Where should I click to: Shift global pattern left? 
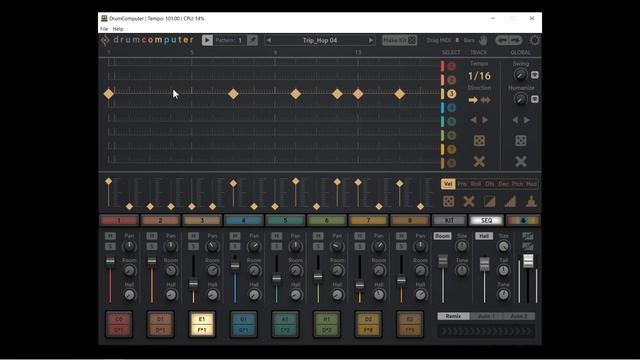click(x=515, y=120)
